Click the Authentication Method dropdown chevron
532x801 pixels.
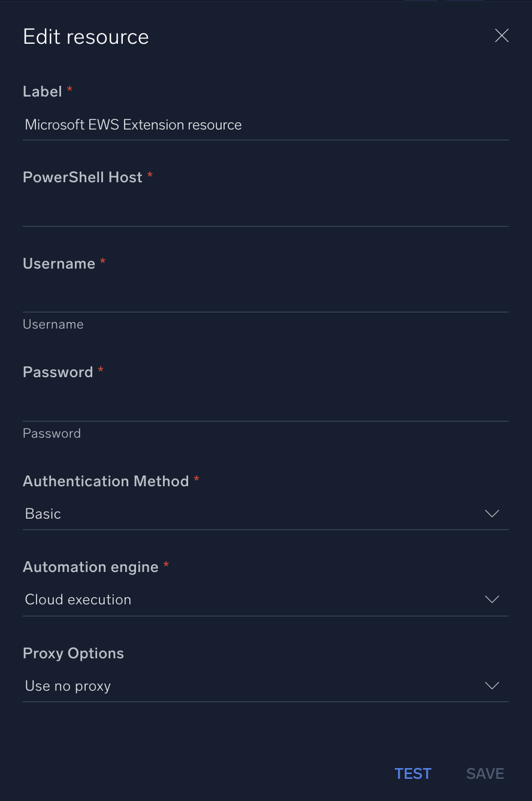pos(491,513)
